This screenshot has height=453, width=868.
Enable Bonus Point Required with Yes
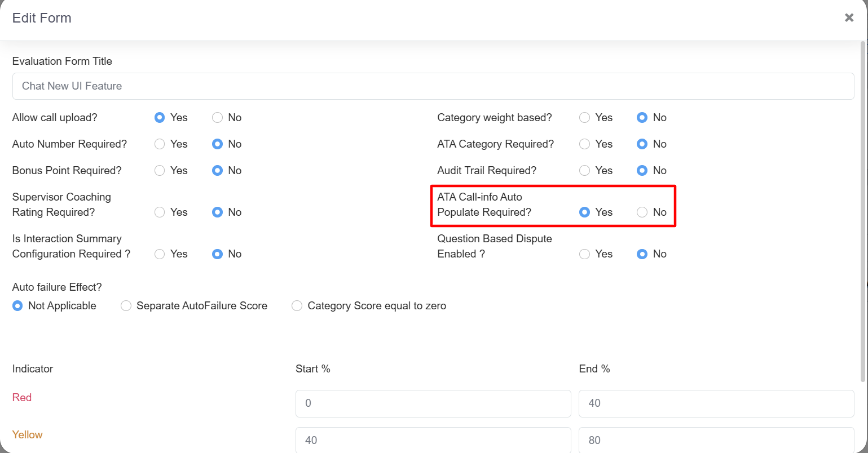coord(160,171)
